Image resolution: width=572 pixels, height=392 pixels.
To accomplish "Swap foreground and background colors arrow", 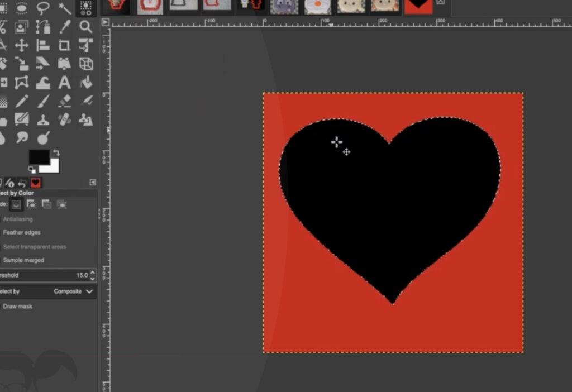I will 56,153.
